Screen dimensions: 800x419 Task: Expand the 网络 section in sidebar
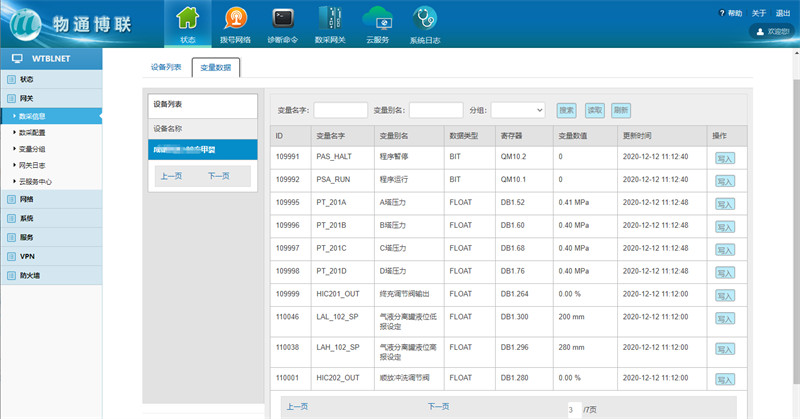click(x=27, y=199)
